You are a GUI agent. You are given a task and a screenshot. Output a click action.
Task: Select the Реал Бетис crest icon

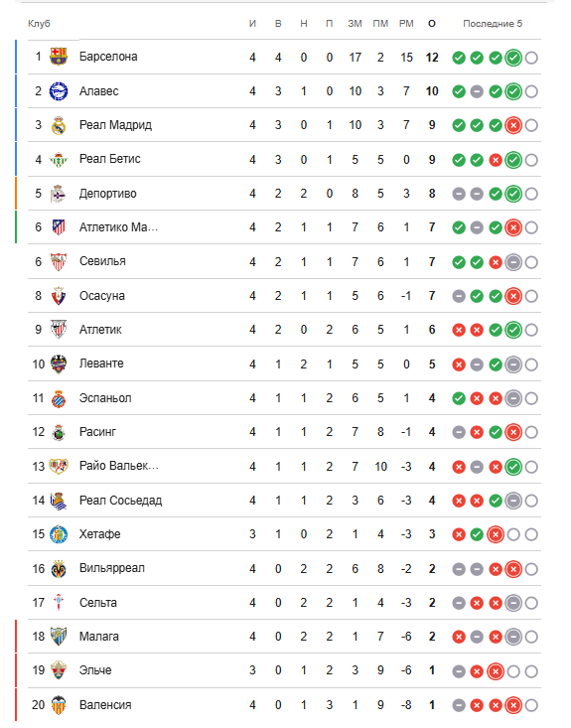coord(59,160)
